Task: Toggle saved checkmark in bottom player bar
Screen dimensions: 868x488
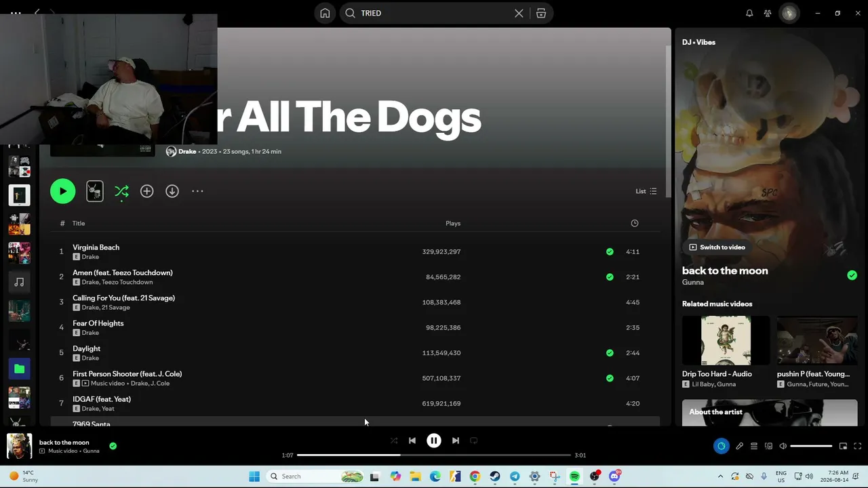Action: pos(113,446)
